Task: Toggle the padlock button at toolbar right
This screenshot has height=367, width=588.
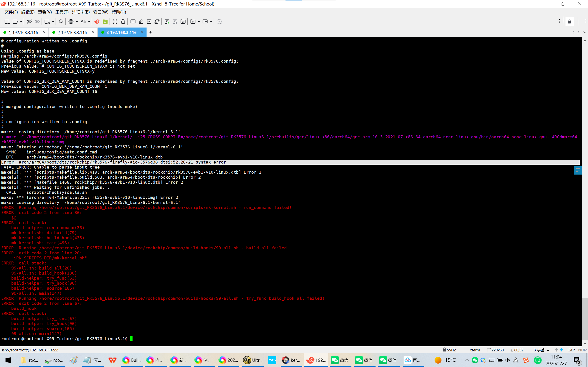Action: (x=569, y=22)
